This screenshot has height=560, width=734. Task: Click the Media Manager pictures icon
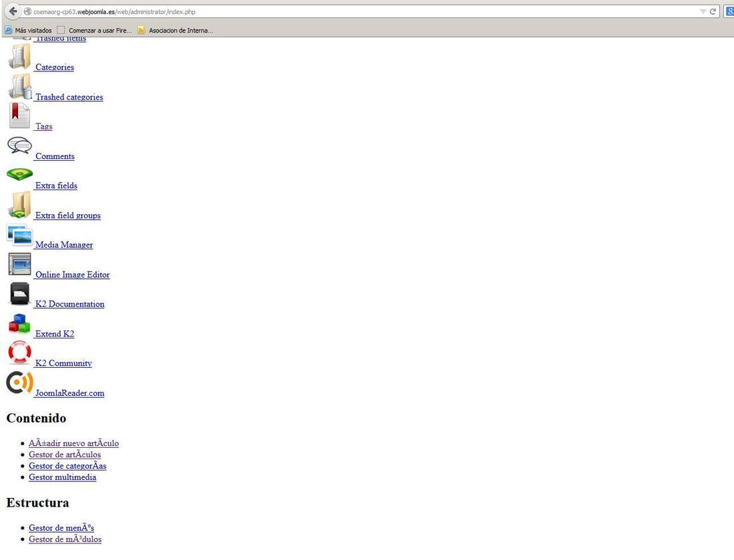(19, 234)
